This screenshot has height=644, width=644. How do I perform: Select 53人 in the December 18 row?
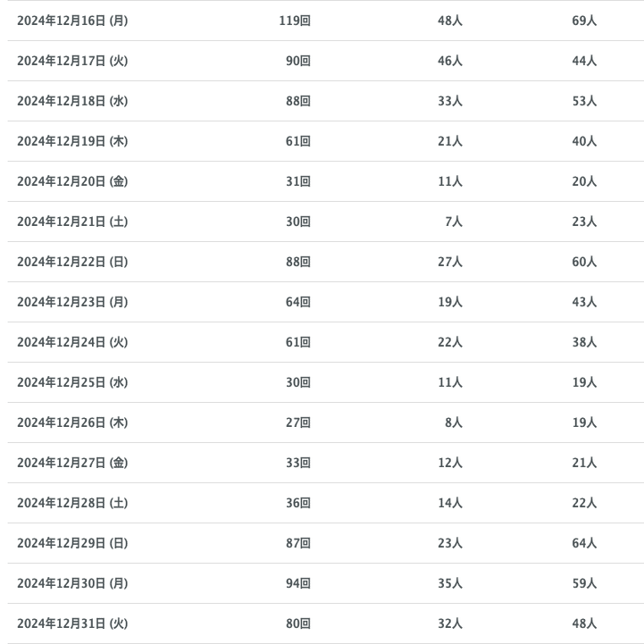point(584,101)
